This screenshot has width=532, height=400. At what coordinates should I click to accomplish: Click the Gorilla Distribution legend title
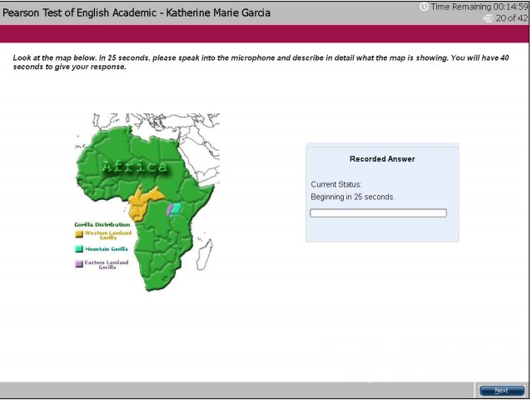[102, 224]
